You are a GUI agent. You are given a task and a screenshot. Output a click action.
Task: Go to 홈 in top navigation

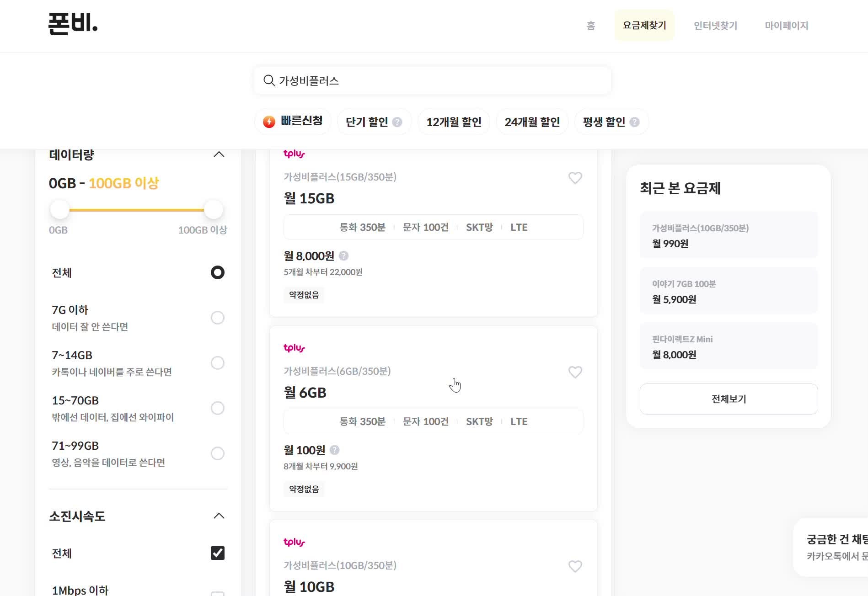[x=591, y=26]
